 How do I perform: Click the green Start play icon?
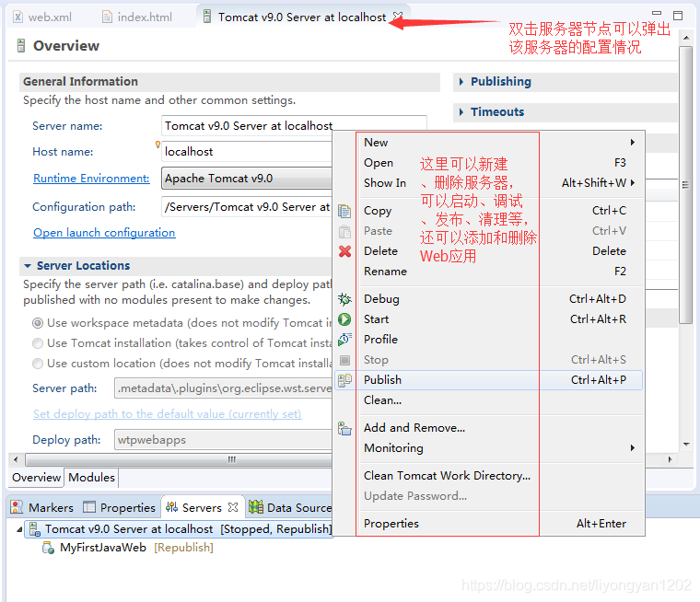(344, 319)
